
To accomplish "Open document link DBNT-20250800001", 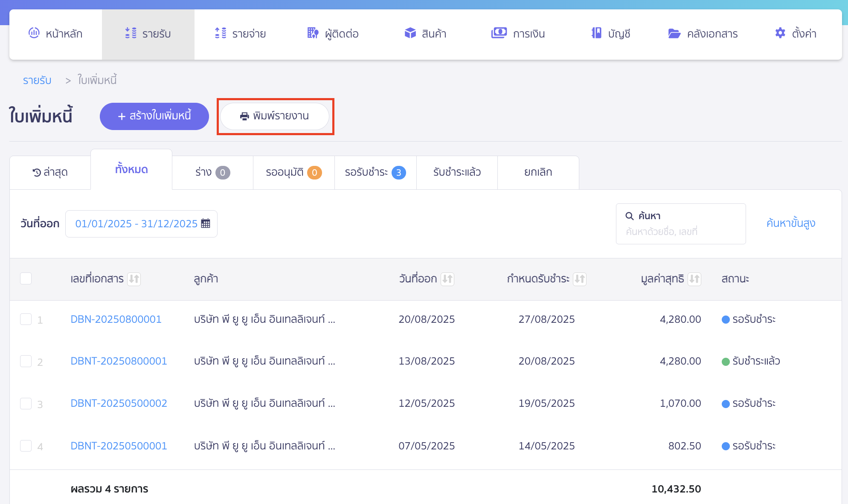I will click(119, 361).
